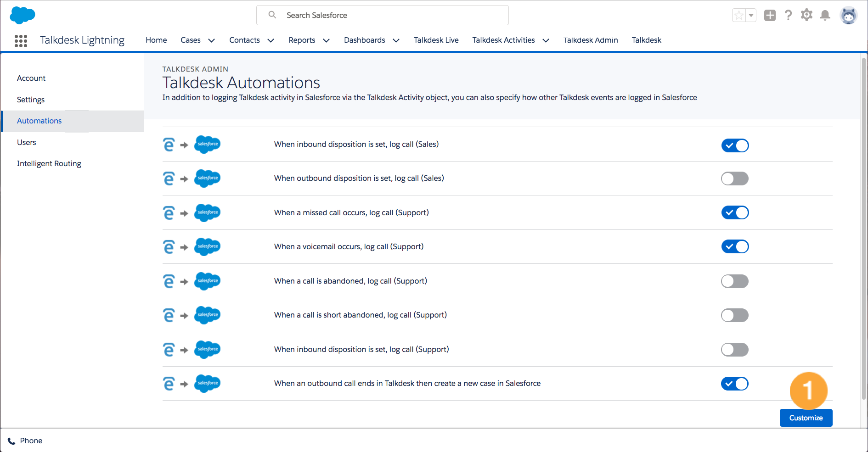Click the Talkdesk Lightning app name
This screenshot has width=868, height=452.
tap(82, 40)
